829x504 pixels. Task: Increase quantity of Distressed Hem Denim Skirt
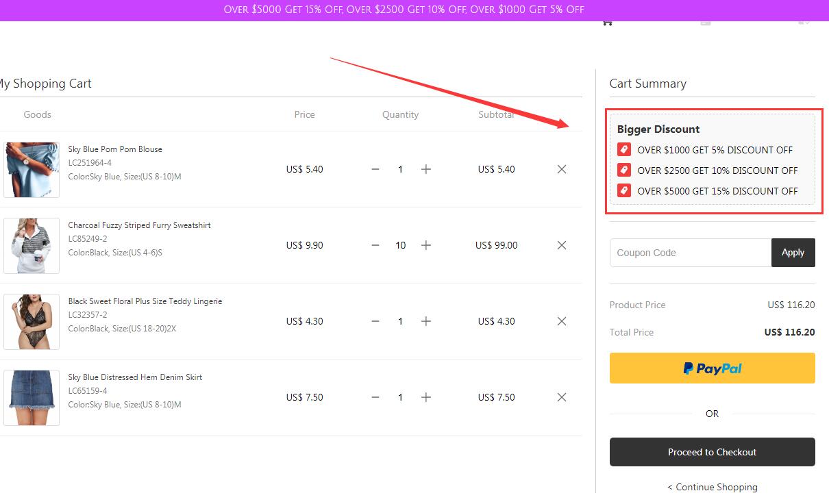point(426,397)
